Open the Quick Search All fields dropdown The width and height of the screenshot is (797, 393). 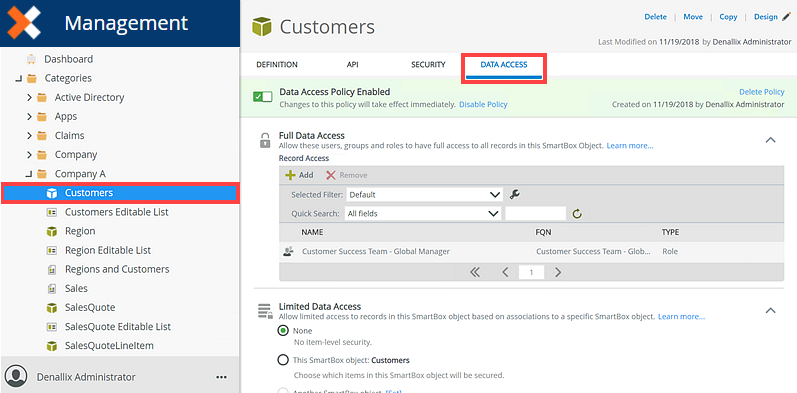point(423,214)
